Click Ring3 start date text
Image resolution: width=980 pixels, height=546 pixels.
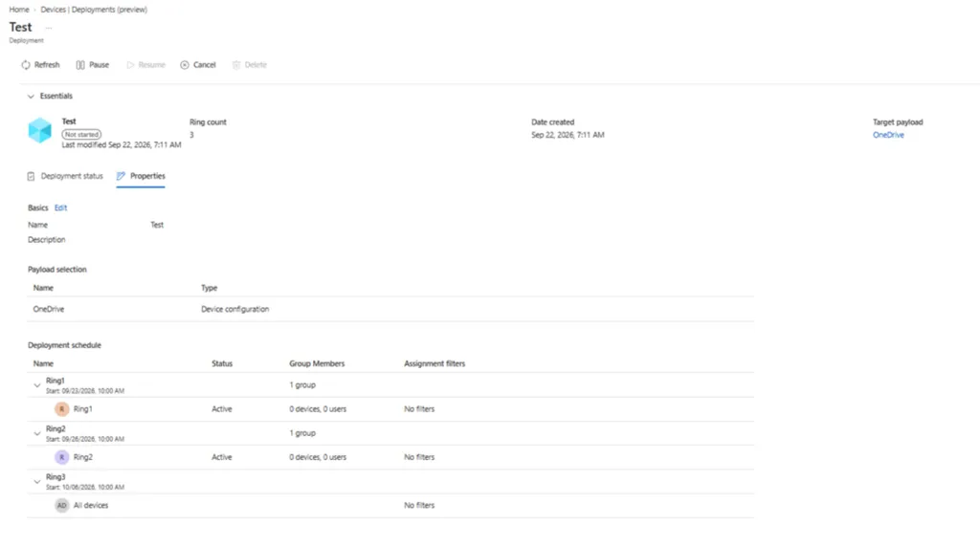[85, 488]
